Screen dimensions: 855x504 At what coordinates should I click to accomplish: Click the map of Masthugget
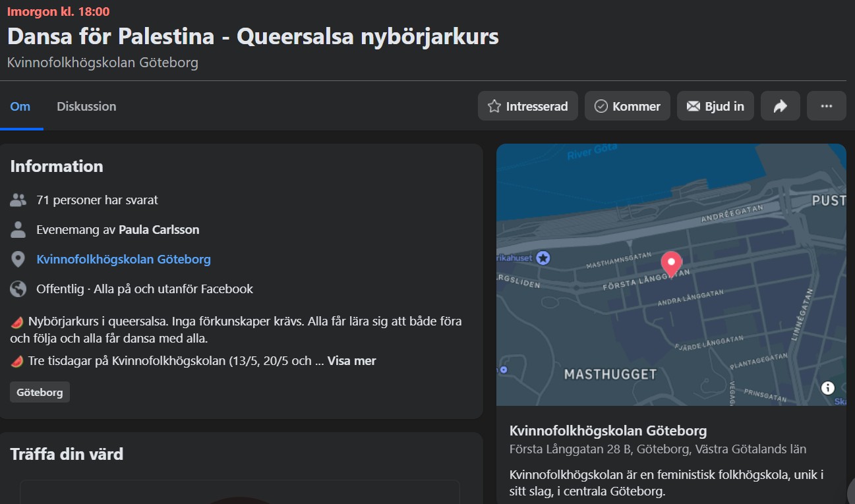[x=671, y=275]
